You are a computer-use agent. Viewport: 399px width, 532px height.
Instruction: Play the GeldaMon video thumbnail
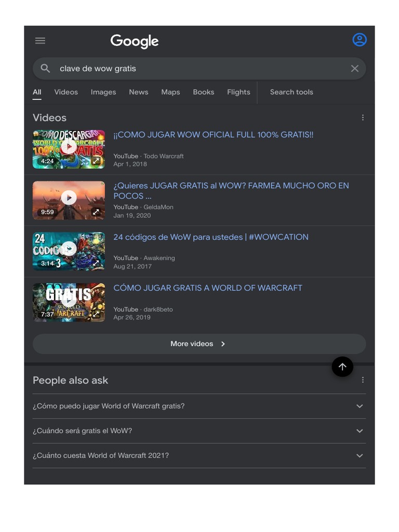tap(69, 200)
